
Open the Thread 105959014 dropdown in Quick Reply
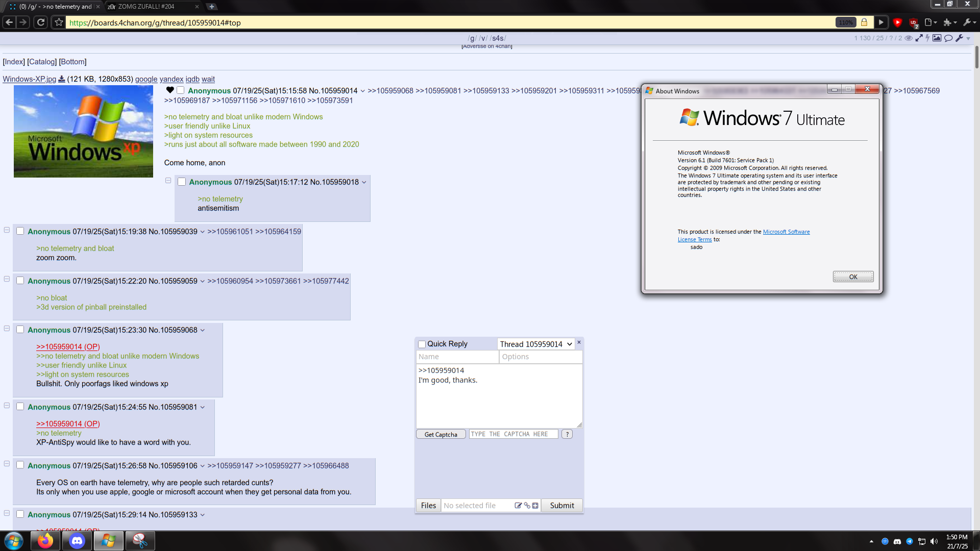coord(536,344)
